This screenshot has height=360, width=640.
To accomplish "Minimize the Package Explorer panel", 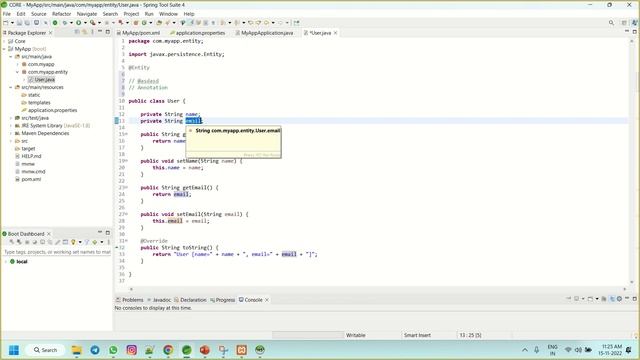I will pyautogui.click(x=100, y=32).
